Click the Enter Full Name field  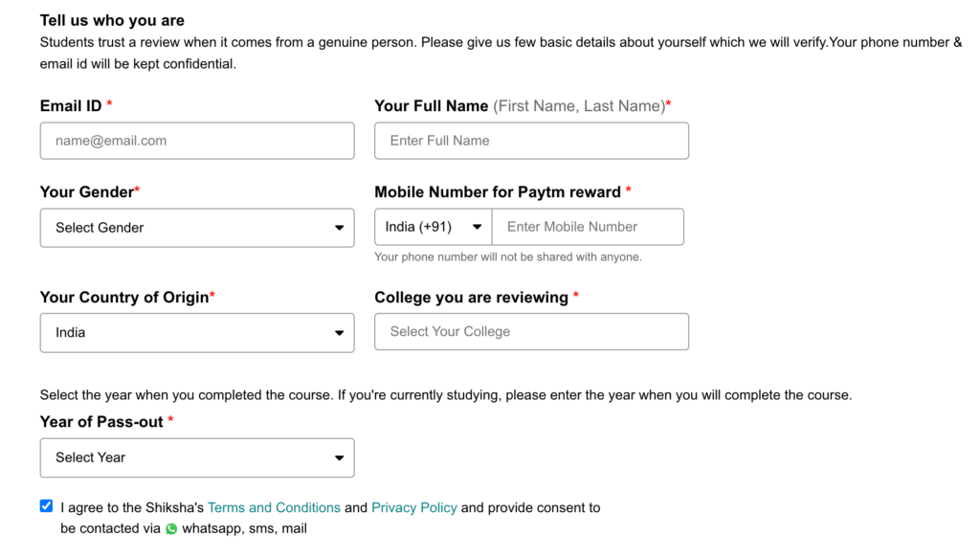tap(531, 141)
